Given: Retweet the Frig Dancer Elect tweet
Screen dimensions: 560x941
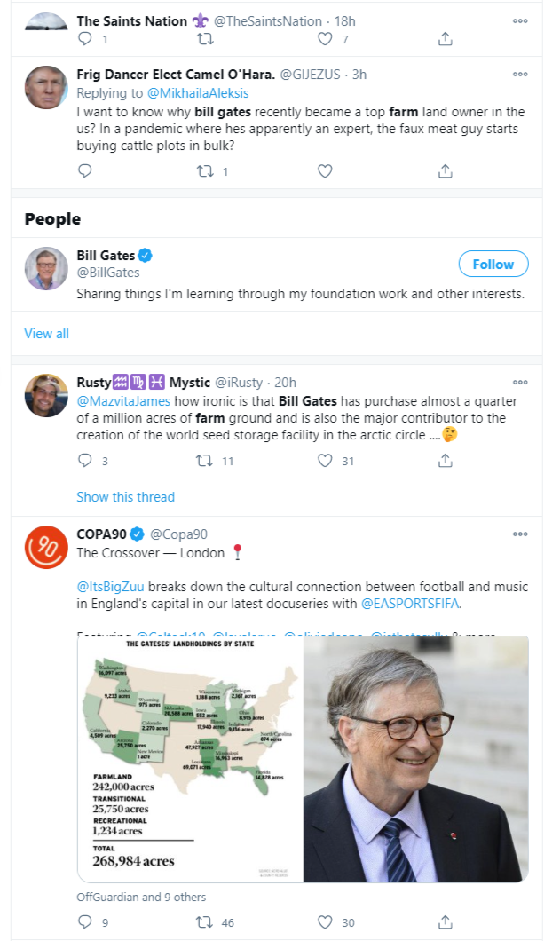Looking at the screenshot, I should click(205, 171).
